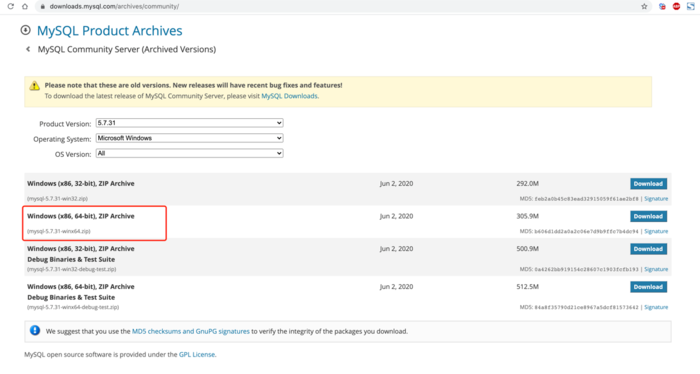The height and width of the screenshot is (374, 700).
Task: Click the back chevron beside MySQL Community Server
Action: point(28,49)
